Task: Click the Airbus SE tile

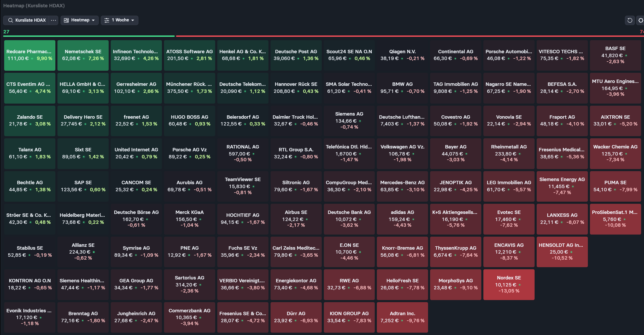Action: coord(296,219)
